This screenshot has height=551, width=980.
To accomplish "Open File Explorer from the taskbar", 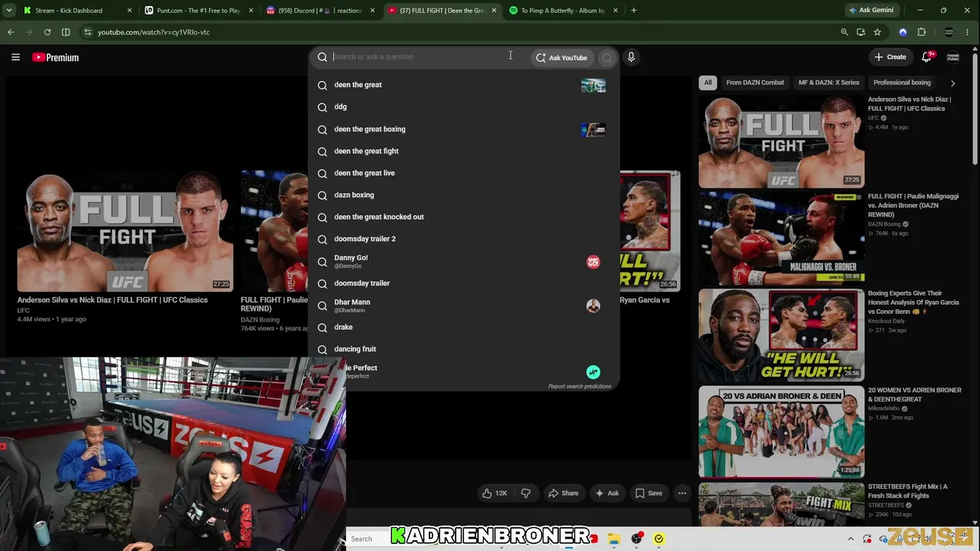I will [614, 539].
